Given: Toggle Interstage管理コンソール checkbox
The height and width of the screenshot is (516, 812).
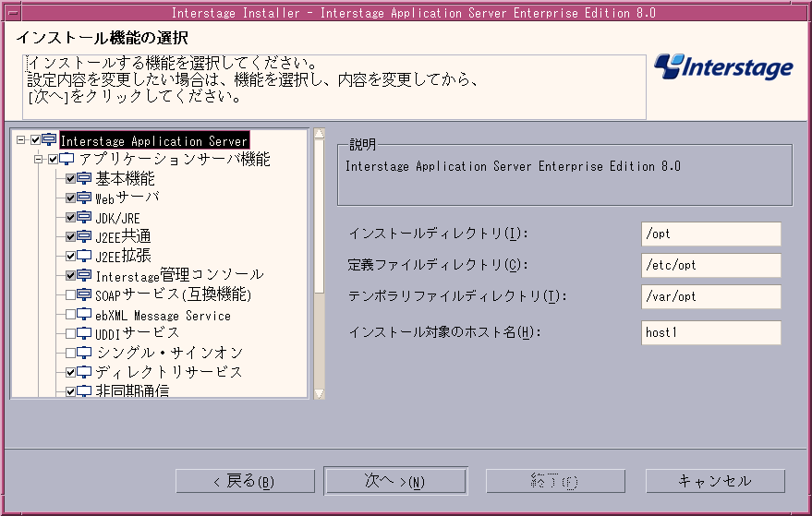Looking at the screenshot, I should 70,275.
